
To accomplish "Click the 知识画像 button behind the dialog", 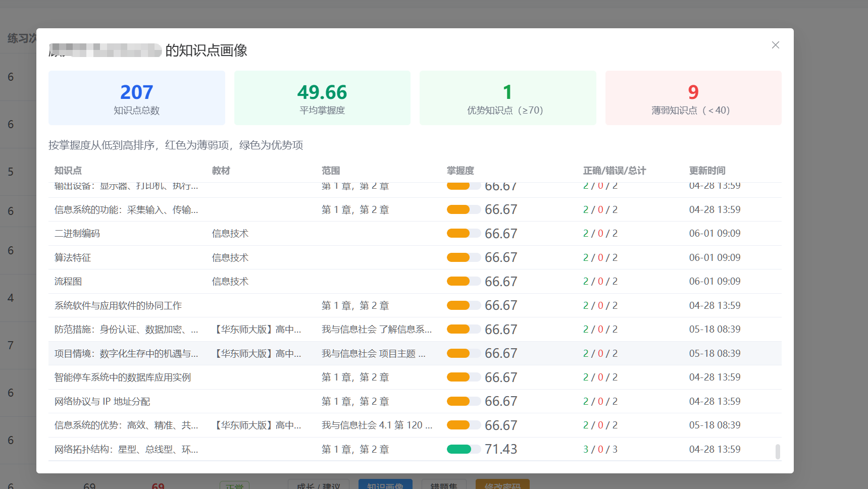I will coord(385,485).
